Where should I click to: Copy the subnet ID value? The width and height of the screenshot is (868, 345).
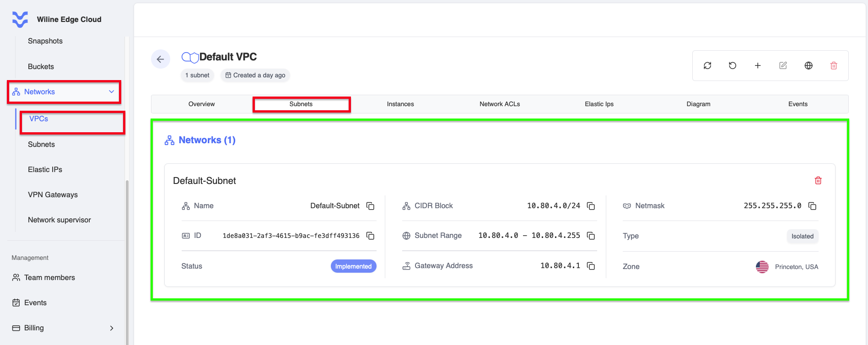pyautogui.click(x=371, y=236)
